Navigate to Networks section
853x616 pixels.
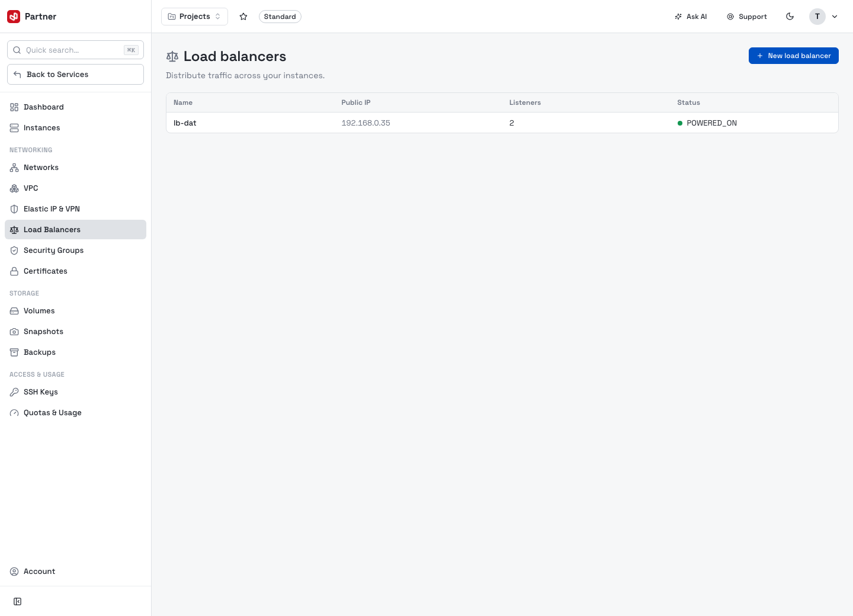pos(75,168)
